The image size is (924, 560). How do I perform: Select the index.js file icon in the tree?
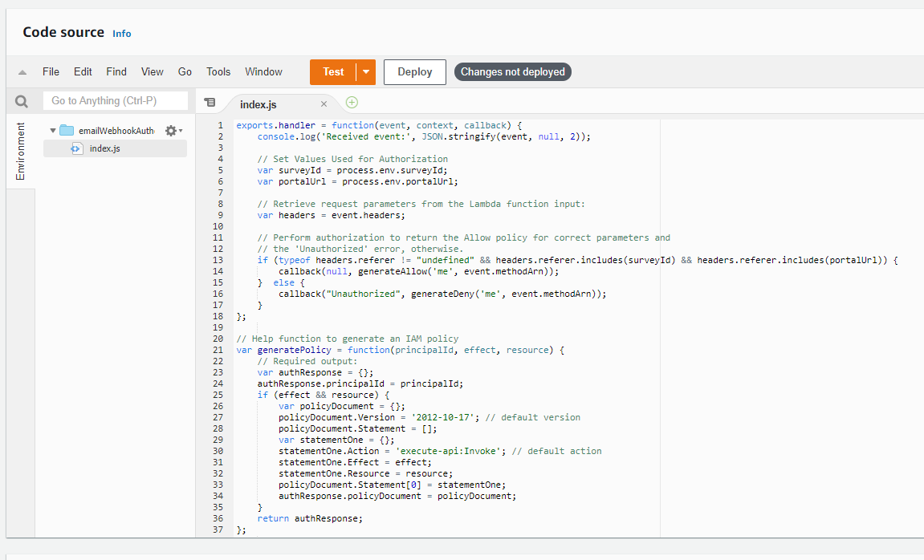coord(76,148)
